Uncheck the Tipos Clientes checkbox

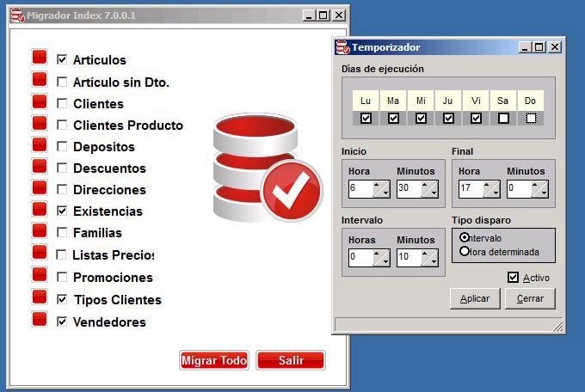tap(61, 300)
